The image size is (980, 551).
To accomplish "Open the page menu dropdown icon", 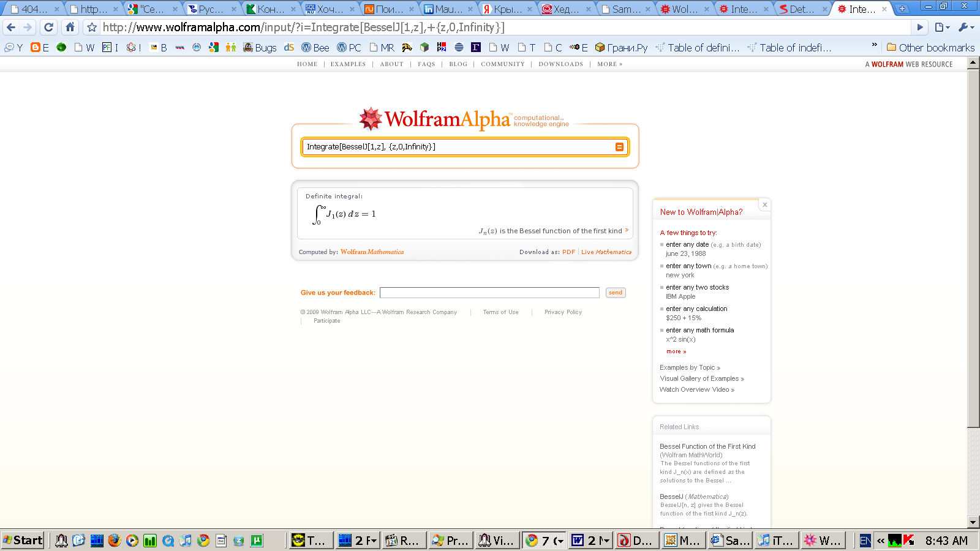I will pyautogui.click(x=942, y=27).
